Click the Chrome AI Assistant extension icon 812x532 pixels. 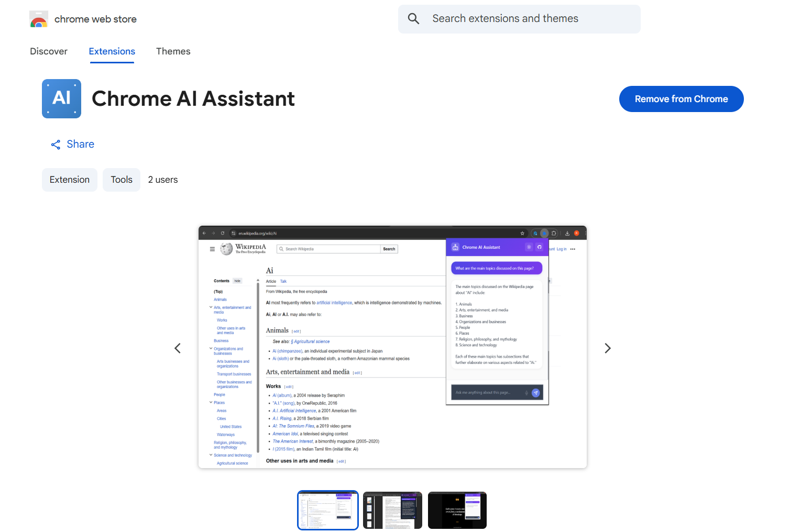click(x=61, y=98)
